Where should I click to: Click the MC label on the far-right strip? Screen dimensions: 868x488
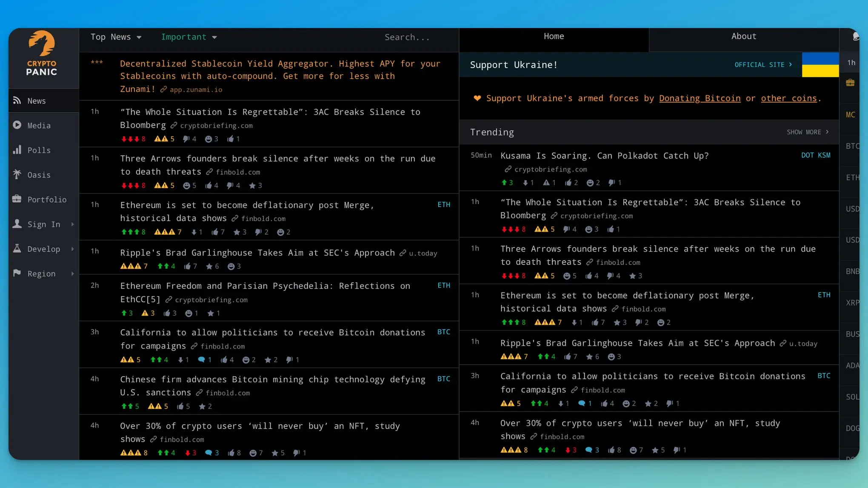850,115
